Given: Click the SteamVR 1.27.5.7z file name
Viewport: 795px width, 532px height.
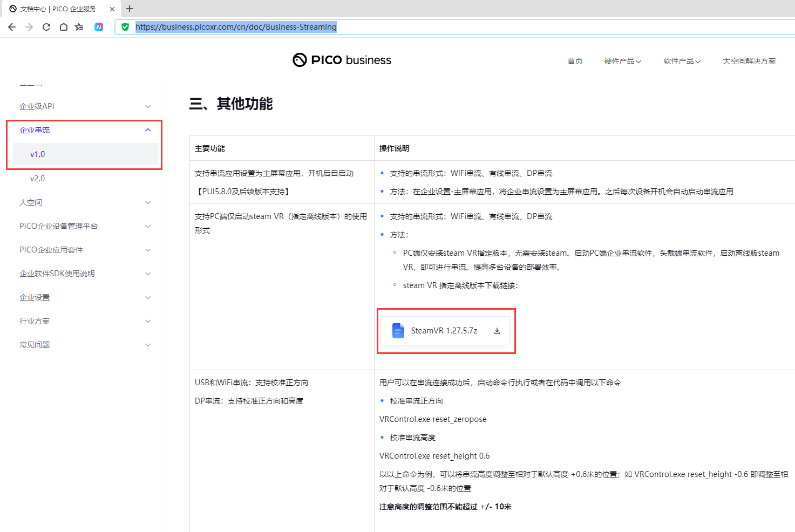Looking at the screenshot, I should tap(444, 331).
